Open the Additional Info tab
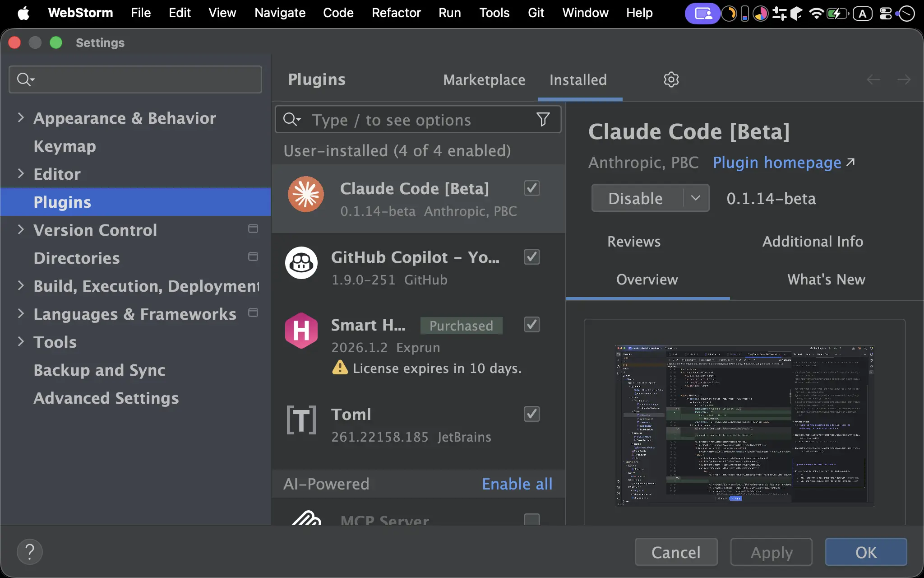924x578 pixels. pyautogui.click(x=813, y=242)
